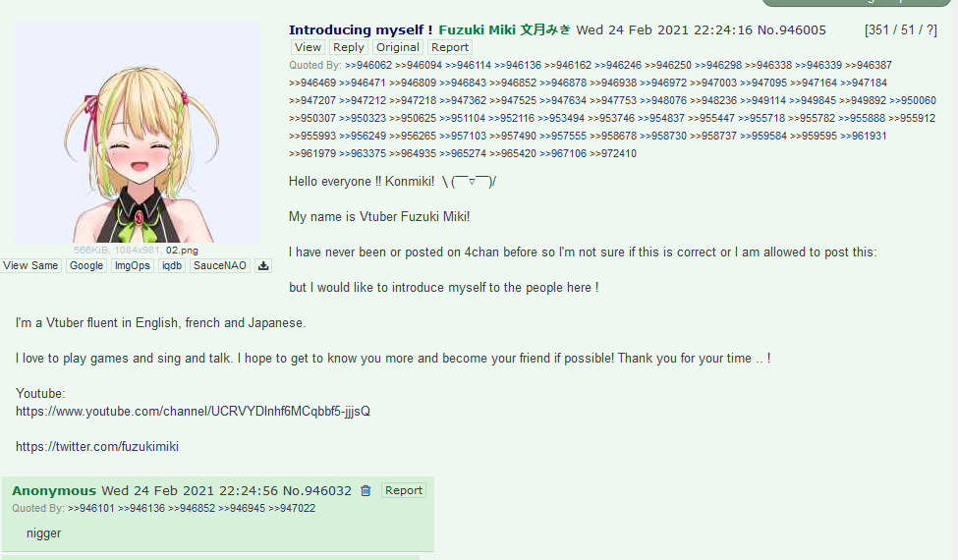Click the trash icon on post 946032
The width and height of the screenshot is (958, 560).
[366, 491]
